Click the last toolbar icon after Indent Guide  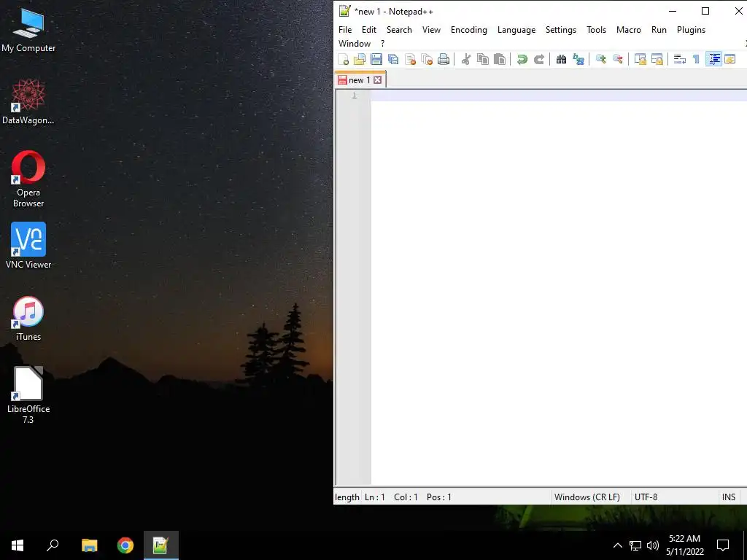point(729,59)
